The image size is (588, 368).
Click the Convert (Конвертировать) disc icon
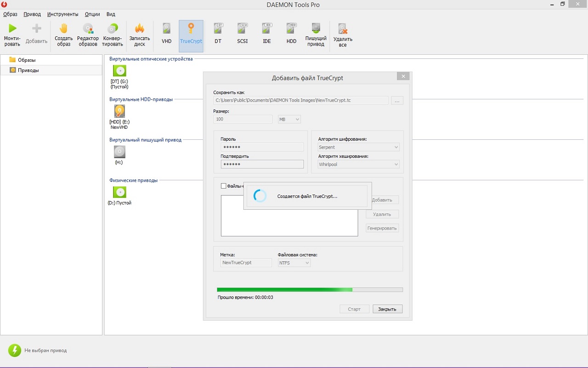point(113,29)
